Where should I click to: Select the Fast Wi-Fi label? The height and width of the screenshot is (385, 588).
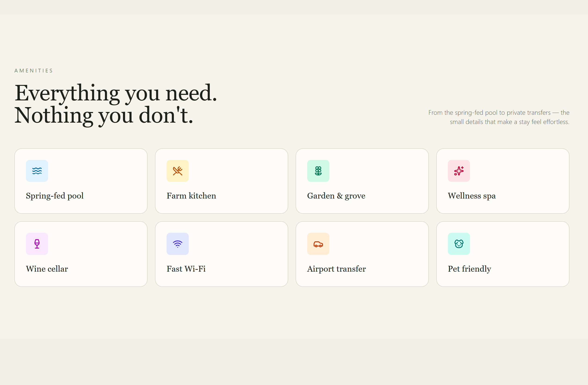pos(186,269)
